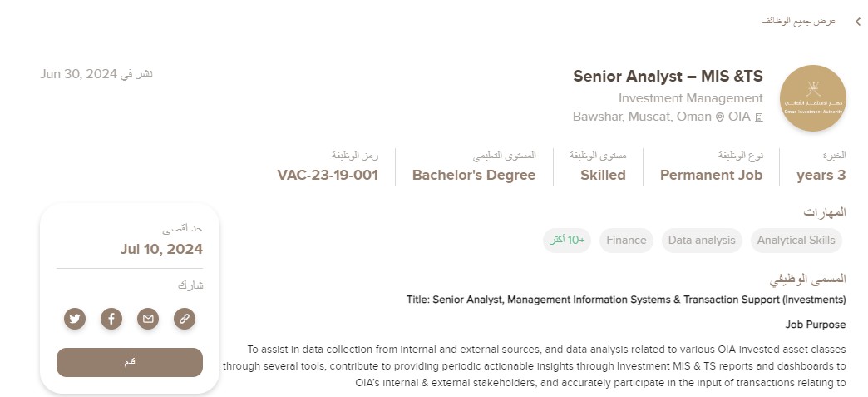
Task: Click the Senior Analyst – MIS &TS title
Action: (x=668, y=76)
